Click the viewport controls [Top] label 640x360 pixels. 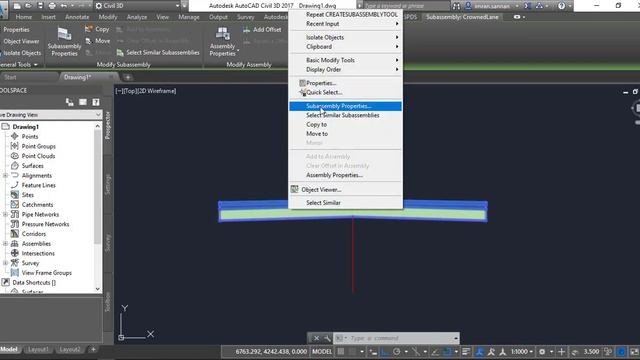[131, 91]
